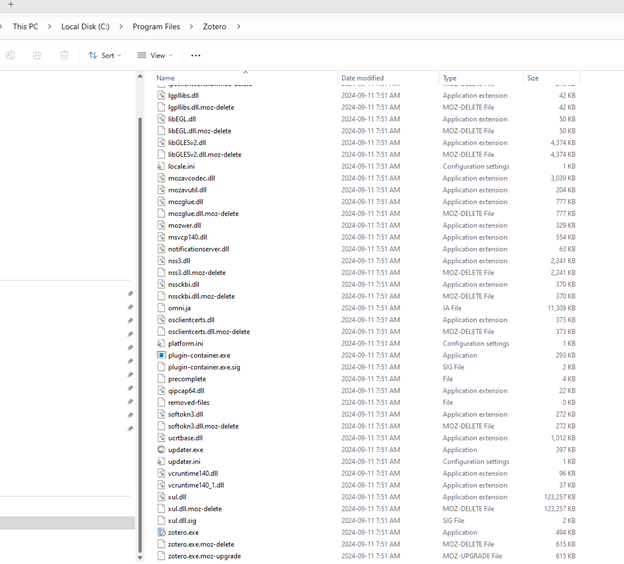Select the removed-files file icon
This screenshot has height=564, width=624.
click(161, 402)
